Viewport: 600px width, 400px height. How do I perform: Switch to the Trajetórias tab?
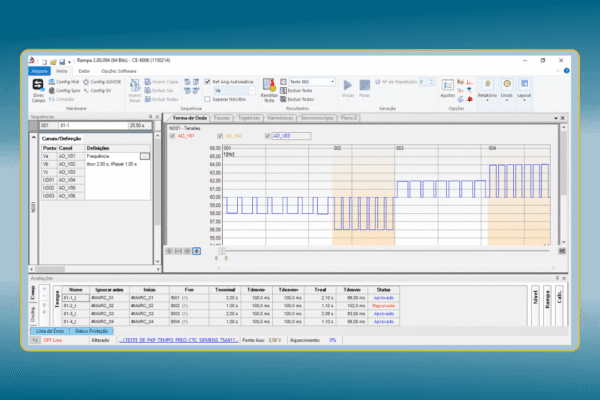coord(249,118)
